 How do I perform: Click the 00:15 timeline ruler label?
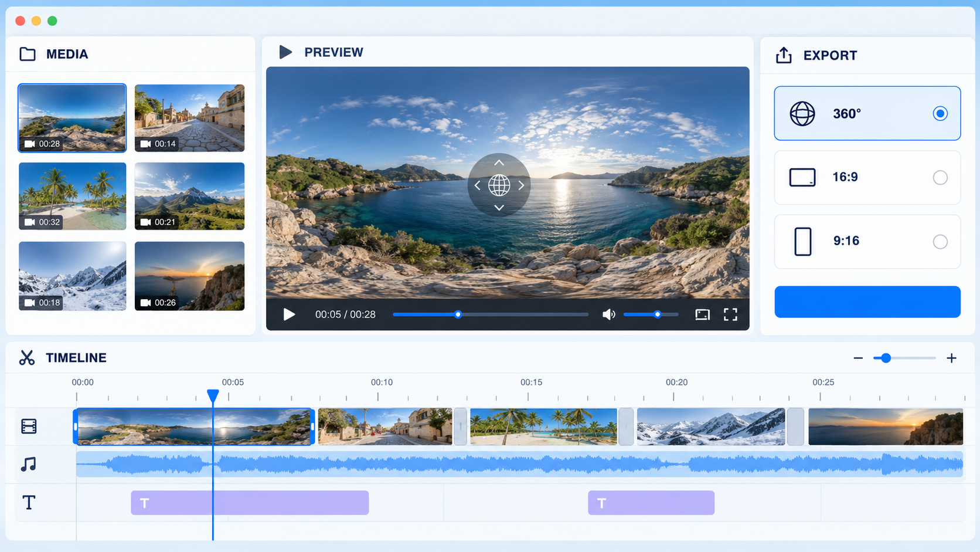(x=531, y=382)
